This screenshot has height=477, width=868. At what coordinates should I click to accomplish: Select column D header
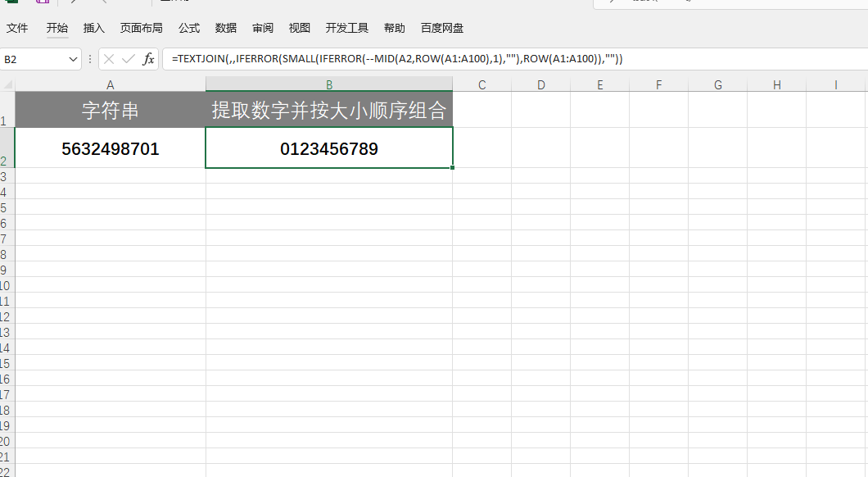pos(540,84)
